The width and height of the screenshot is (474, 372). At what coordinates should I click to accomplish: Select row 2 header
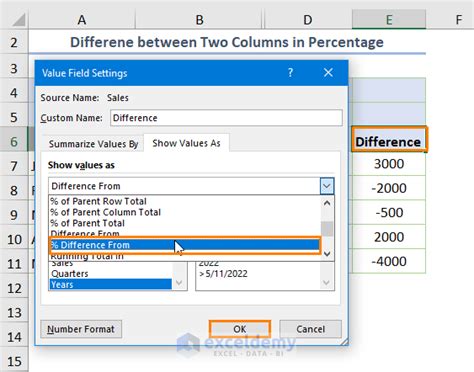click(14, 43)
